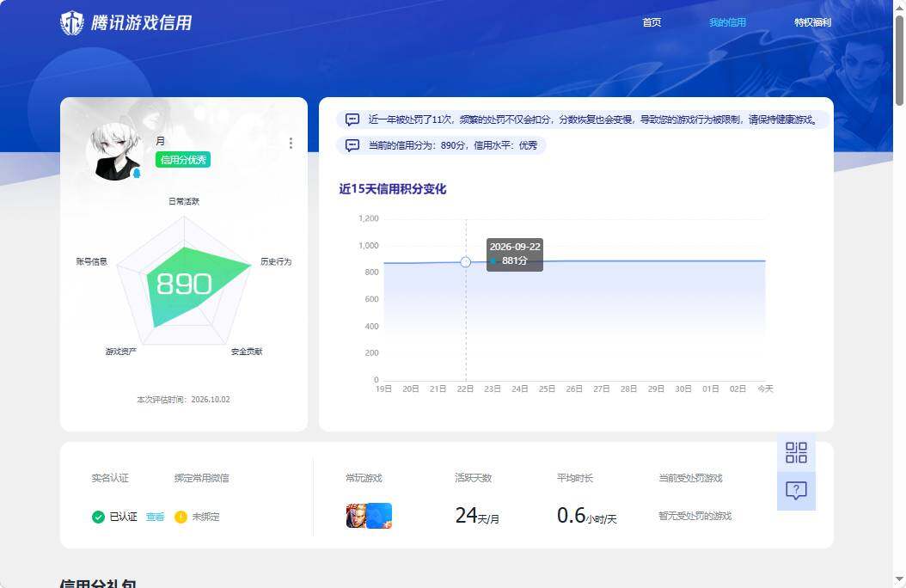Click the 未绑定 WeChat status text
This screenshot has height=588, width=906.
pyautogui.click(x=205, y=517)
